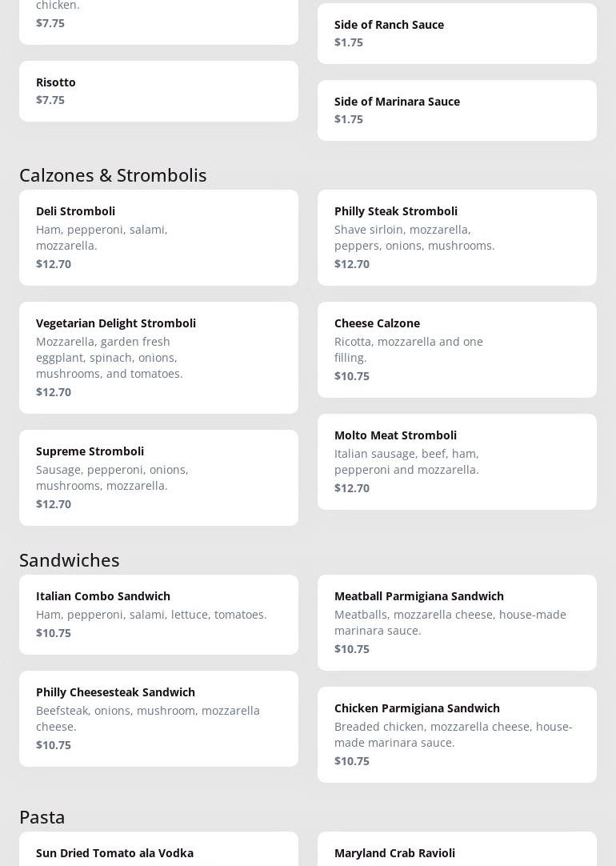Open the Chicken Parmigiana Sandwich card
616x866 pixels.
pos(457,734)
